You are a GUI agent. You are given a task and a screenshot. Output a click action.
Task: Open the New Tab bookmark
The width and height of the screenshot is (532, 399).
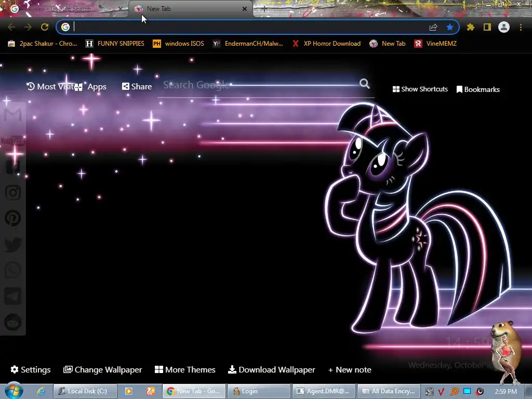coord(388,44)
